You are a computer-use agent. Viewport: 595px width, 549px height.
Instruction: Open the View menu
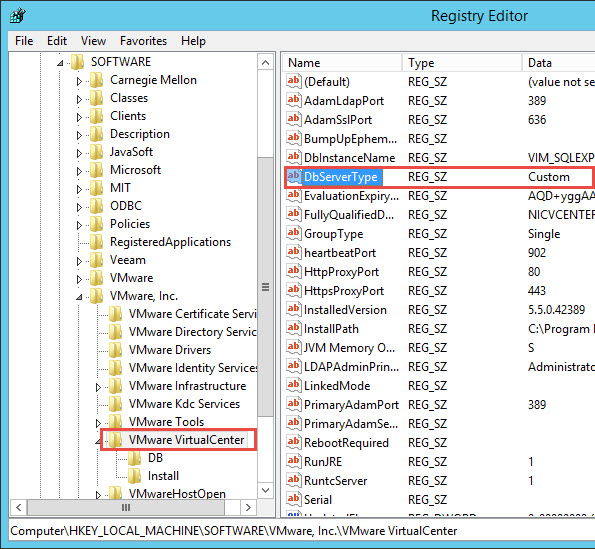pos(93,41)
